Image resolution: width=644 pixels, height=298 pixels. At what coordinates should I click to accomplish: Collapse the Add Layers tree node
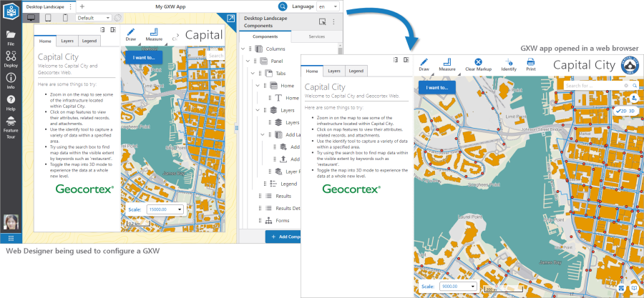pos(263,134)
